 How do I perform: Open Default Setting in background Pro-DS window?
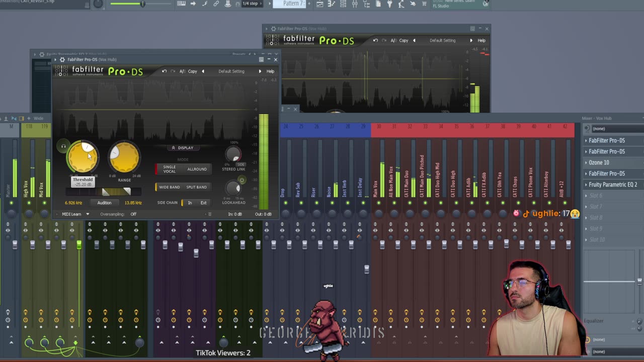point(443,41)
